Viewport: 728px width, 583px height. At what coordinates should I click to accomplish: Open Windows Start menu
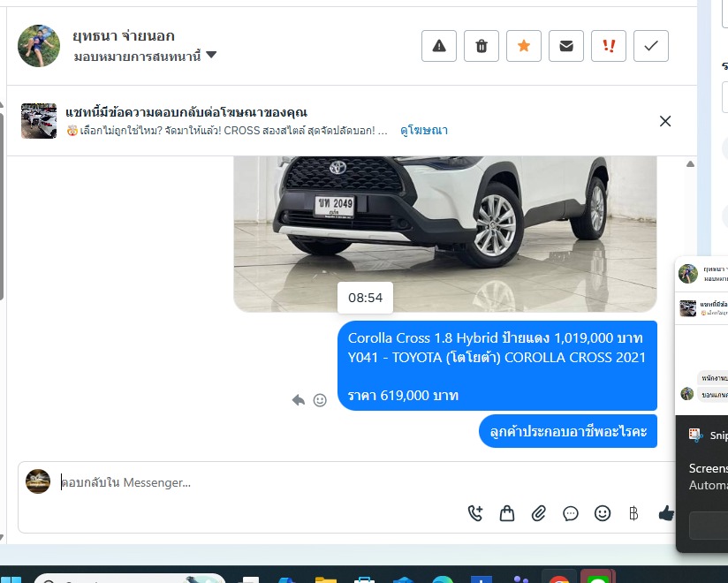pyautogui.click(x=11, y=579)
